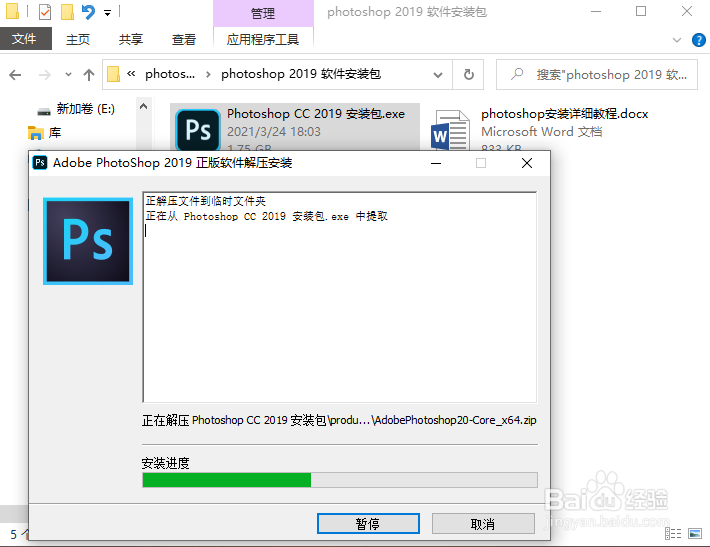Maximize the Explorer window

pyautogui.click(x=641, y=11)
